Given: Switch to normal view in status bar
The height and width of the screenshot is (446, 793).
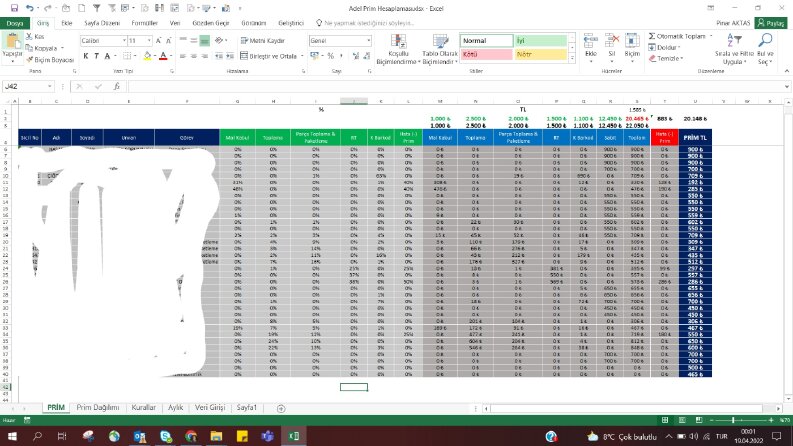Looking at the screenshot, I should coord(665,420).
